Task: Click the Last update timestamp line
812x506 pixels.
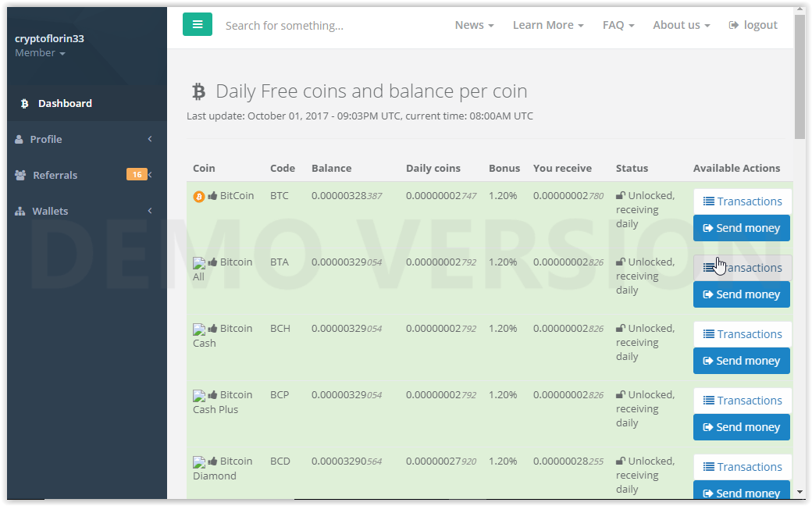Action: (360, 116)
